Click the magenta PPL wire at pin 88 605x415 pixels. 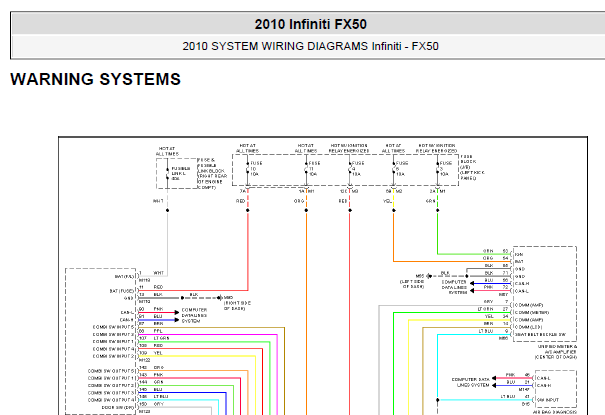point(208,334)
